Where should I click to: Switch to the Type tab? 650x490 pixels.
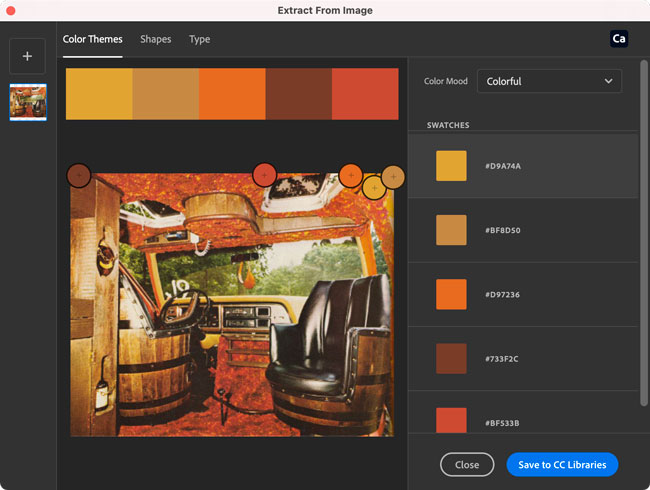199,39
